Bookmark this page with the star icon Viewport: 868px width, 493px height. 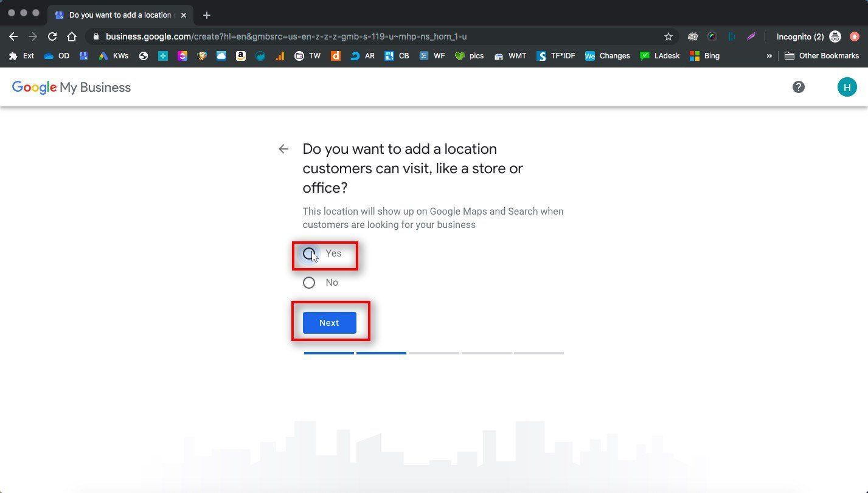point(668,36)
